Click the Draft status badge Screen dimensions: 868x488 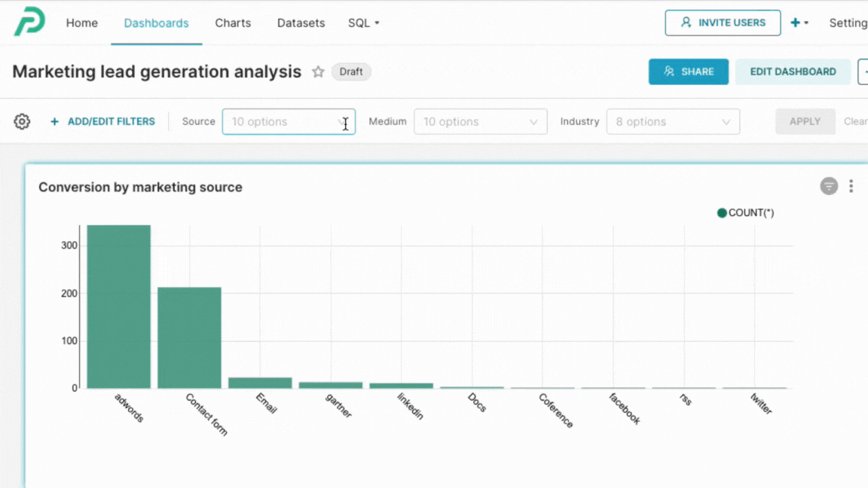click(x=351, y=72)
